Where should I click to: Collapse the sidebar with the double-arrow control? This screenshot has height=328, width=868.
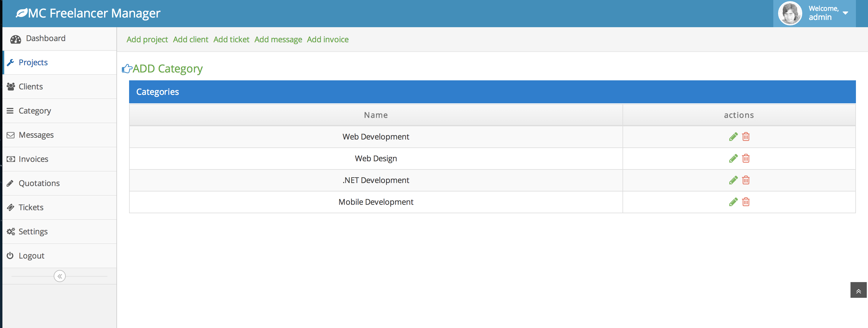pos(59,276)
